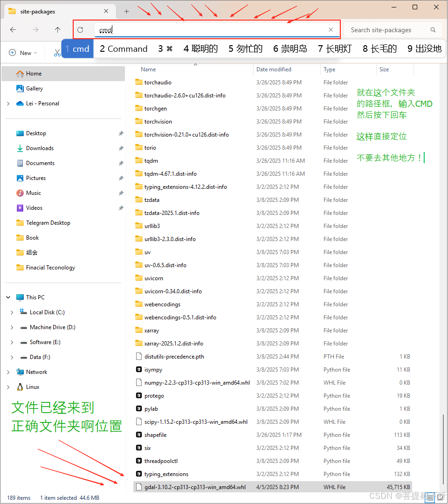Viewport: 448px width, 504px height.
Task: Click the search magnifier icon
Action: coord(433,30)
